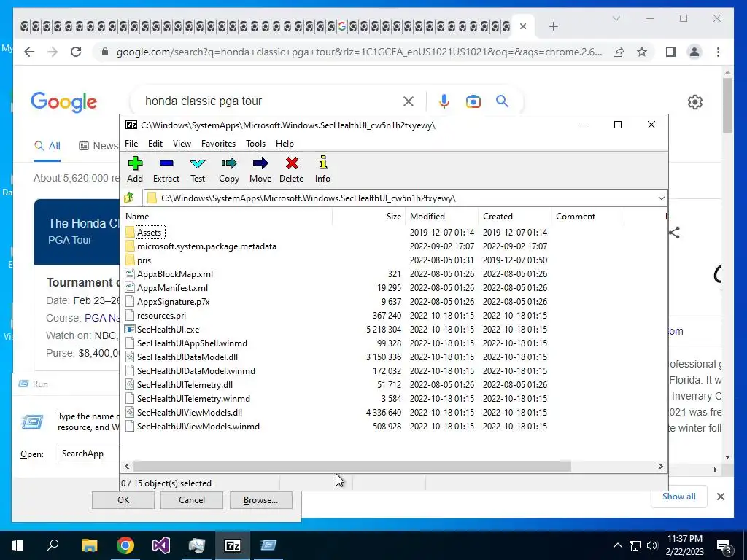The width and height of the screenshot is (747, 560).
Task: Click the red Delete icon
Action: [x=292, y=169]
